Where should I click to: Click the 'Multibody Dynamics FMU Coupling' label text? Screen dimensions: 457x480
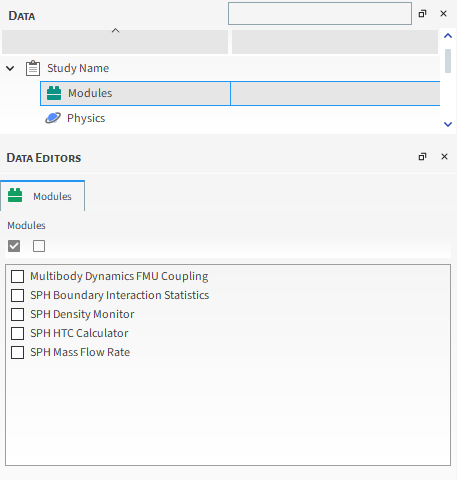119,276
